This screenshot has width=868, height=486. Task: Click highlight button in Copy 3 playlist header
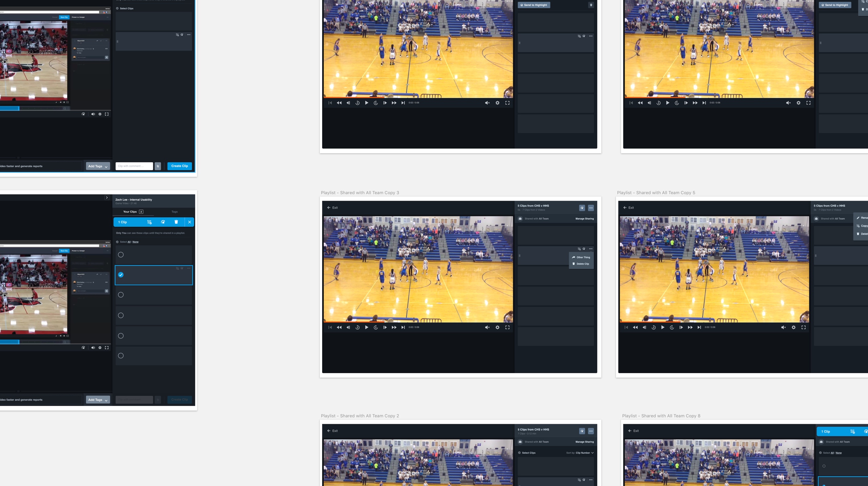click(582, 208)
